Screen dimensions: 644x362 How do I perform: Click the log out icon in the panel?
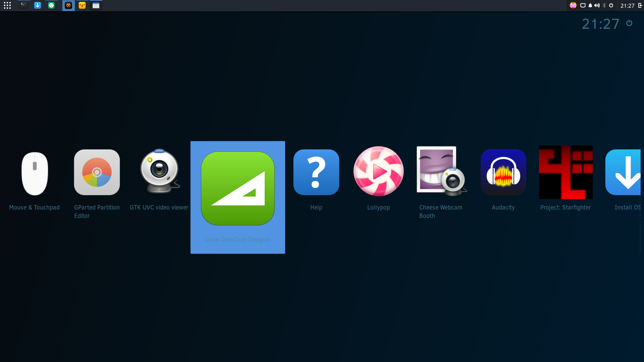coord(640,5)
